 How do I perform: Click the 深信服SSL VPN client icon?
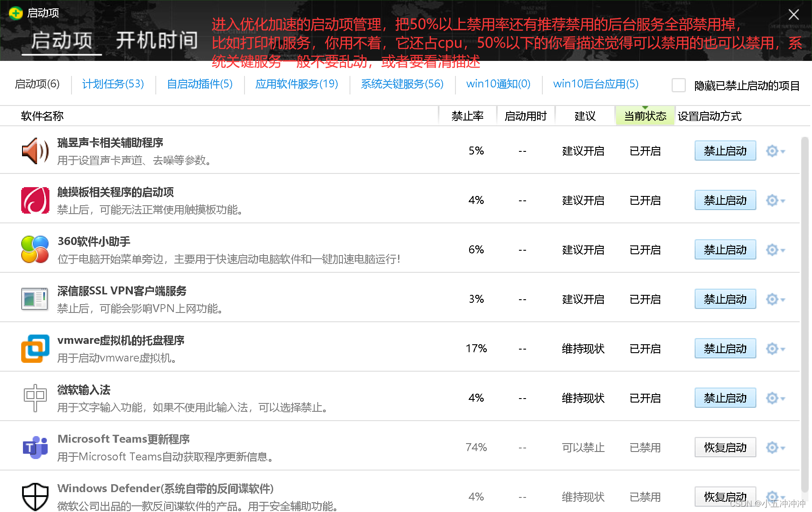pyautogui.click(x=35, y=299)
